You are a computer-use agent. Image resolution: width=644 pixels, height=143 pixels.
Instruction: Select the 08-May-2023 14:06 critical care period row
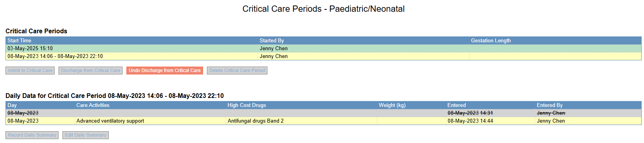pos(324,56)
